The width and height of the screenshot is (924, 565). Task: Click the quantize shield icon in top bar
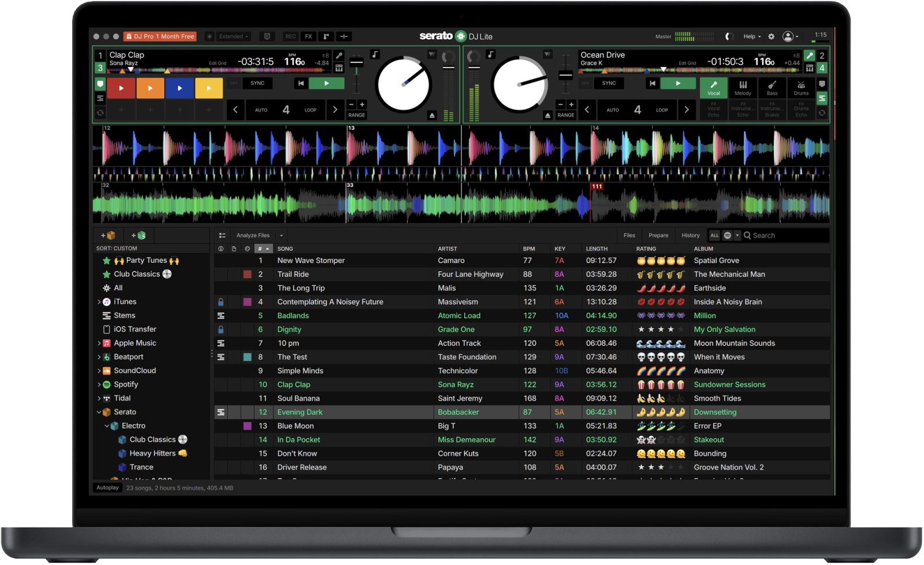click(x=267, y=36)
